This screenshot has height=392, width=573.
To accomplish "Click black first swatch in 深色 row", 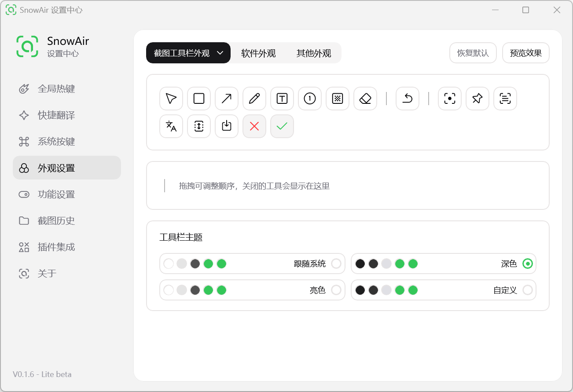I will coord(360,264).
